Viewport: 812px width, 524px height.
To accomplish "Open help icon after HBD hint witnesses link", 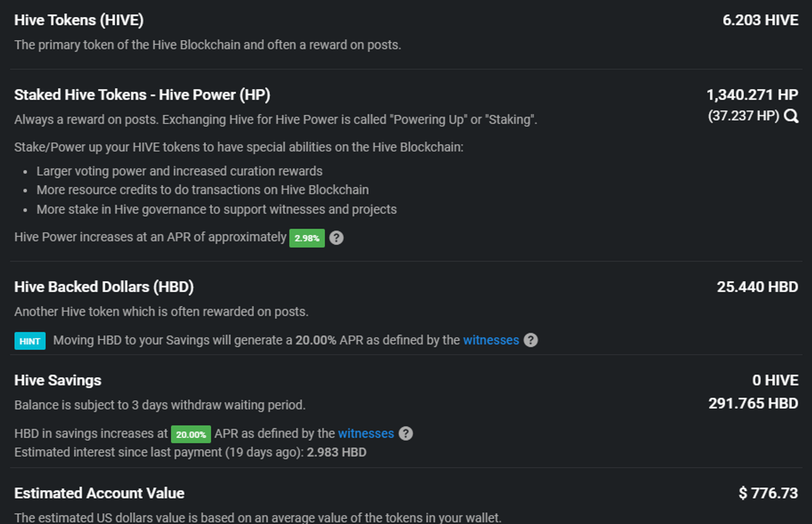I will (x=531, y=340).
